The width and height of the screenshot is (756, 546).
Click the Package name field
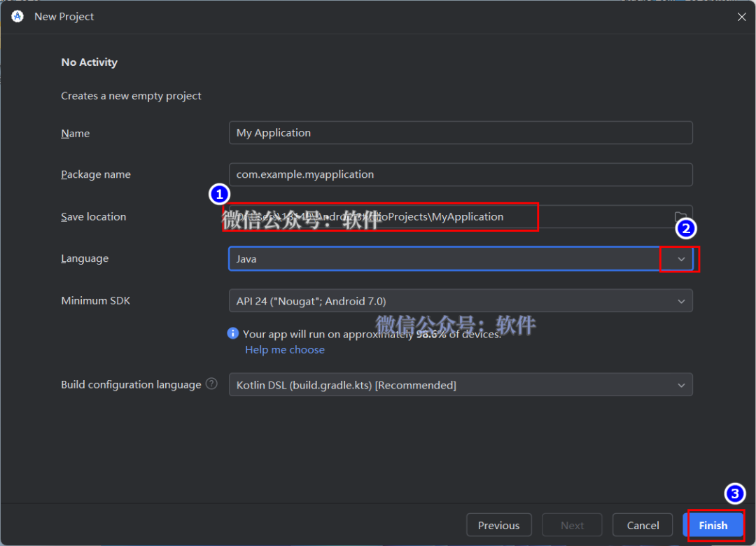(x=461, y=174)
